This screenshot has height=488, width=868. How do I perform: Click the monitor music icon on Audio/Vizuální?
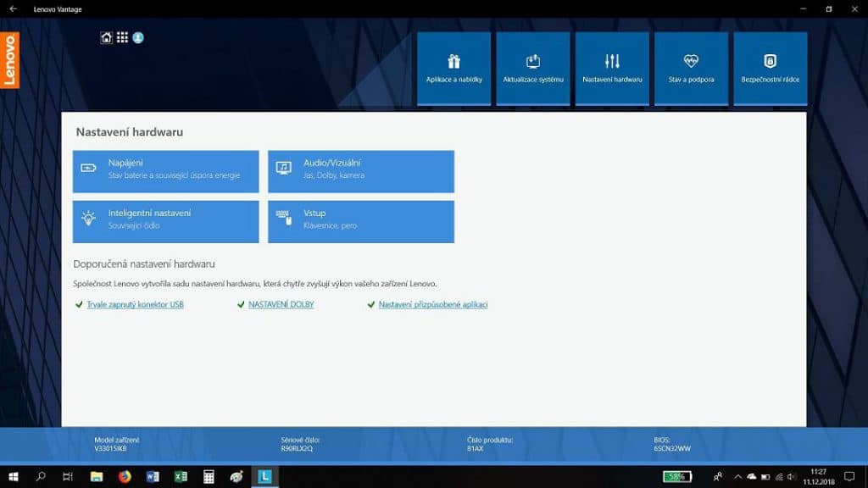[283, 169]
